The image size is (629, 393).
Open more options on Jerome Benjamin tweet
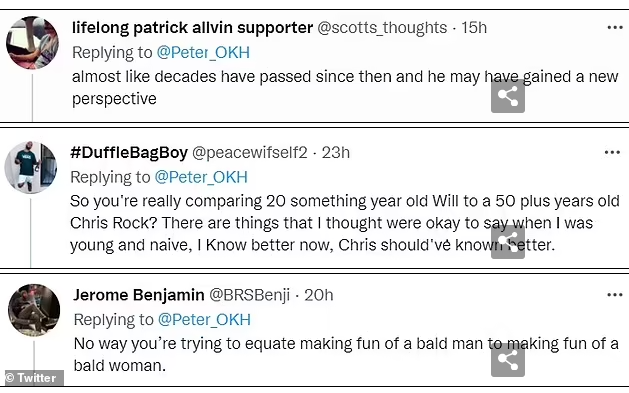615,295
